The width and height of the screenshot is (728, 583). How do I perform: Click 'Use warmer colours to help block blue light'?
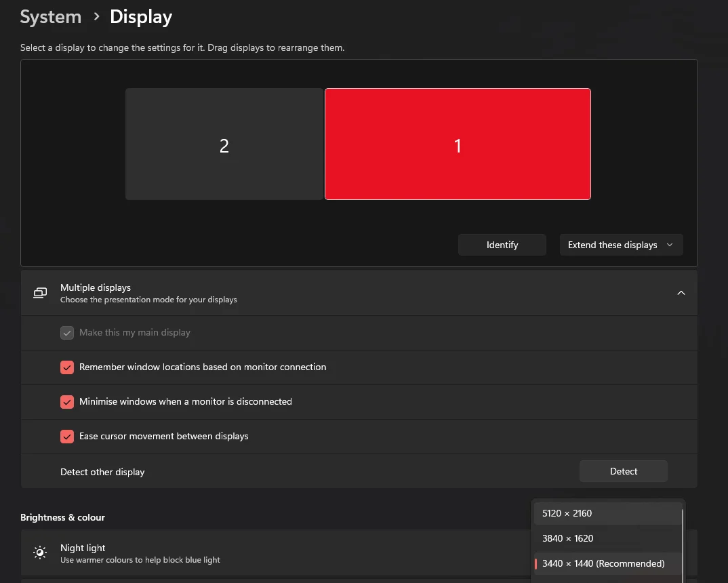pos(140,560)
